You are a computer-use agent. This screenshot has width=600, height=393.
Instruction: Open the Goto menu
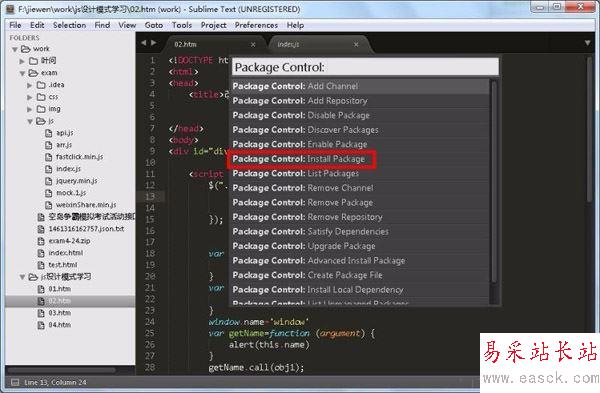154,25
